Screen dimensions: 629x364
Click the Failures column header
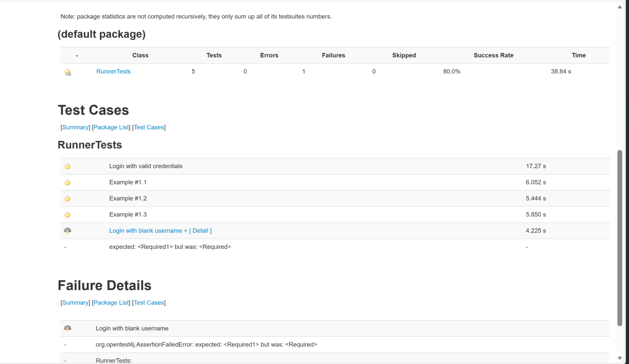[333, 56]
